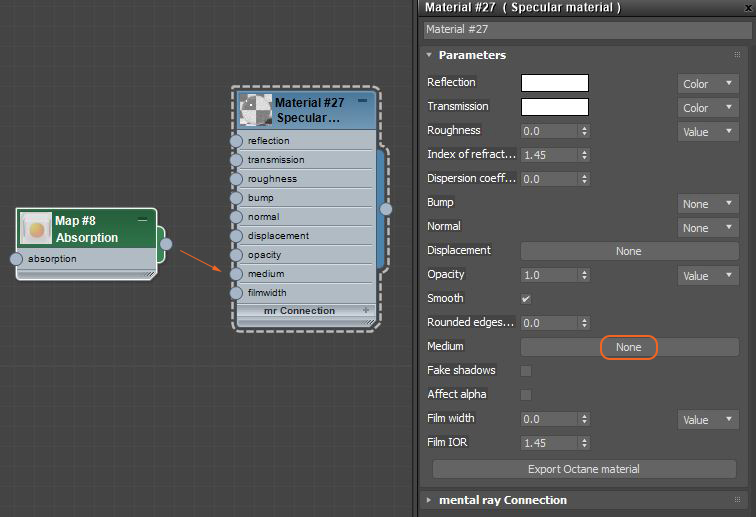Collapse the Map #8 Absorption node

pyautogui.click(x=142, y=220)
